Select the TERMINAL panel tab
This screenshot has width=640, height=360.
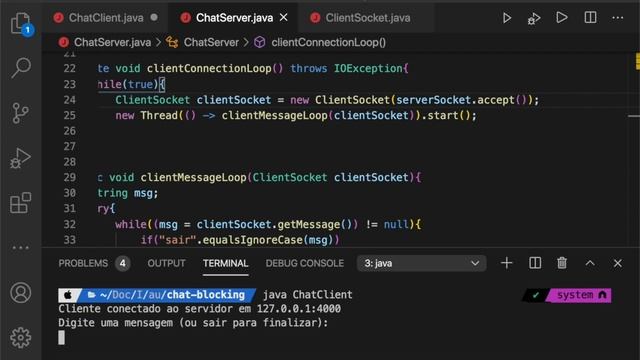225,263
